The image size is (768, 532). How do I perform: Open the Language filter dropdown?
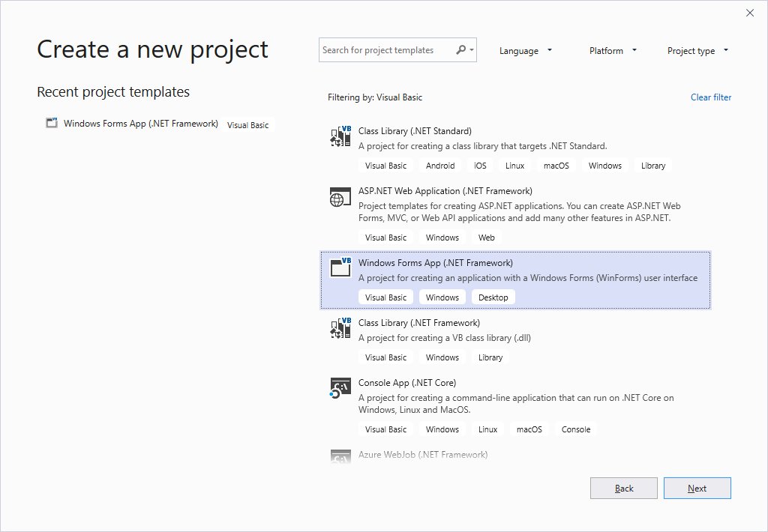(526, 50)
